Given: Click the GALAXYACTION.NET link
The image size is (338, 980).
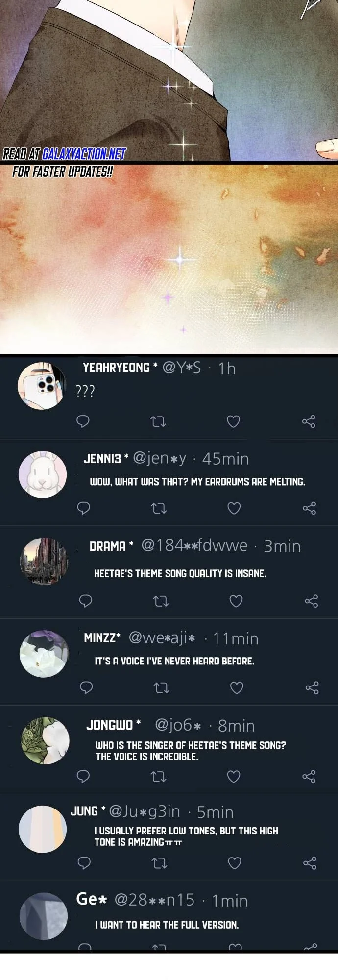Looking at the screenshot, I should (84, 154).
